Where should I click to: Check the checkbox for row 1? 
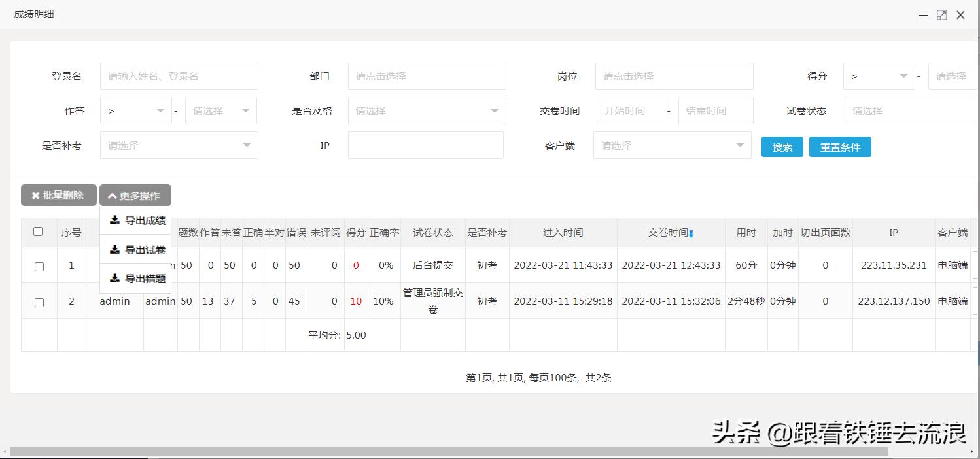point(38,265)
